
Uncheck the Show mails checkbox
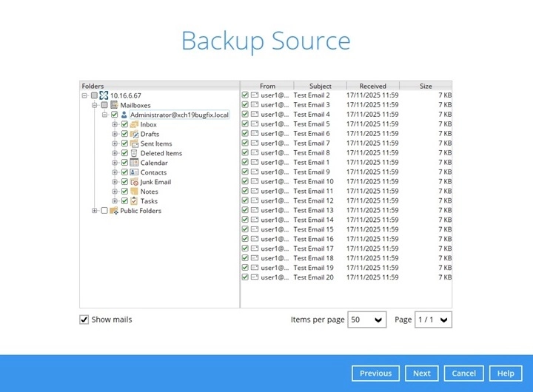click(84, 320)
